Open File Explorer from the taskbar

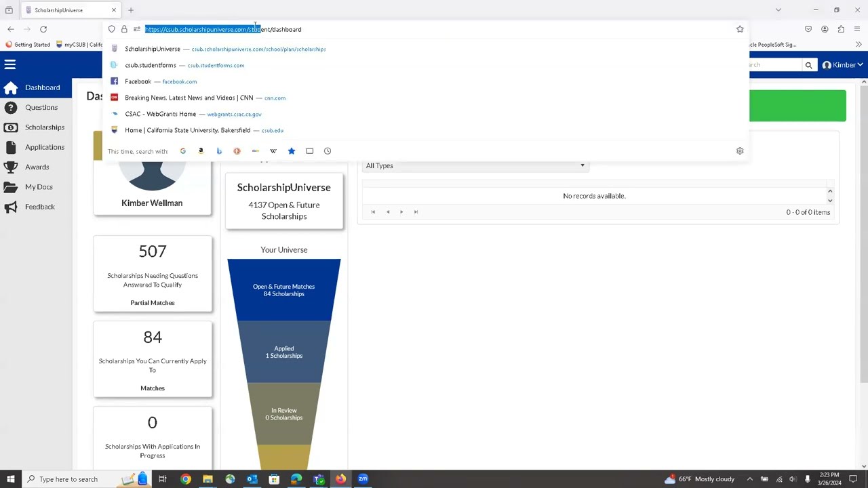(x=208, y=479)
